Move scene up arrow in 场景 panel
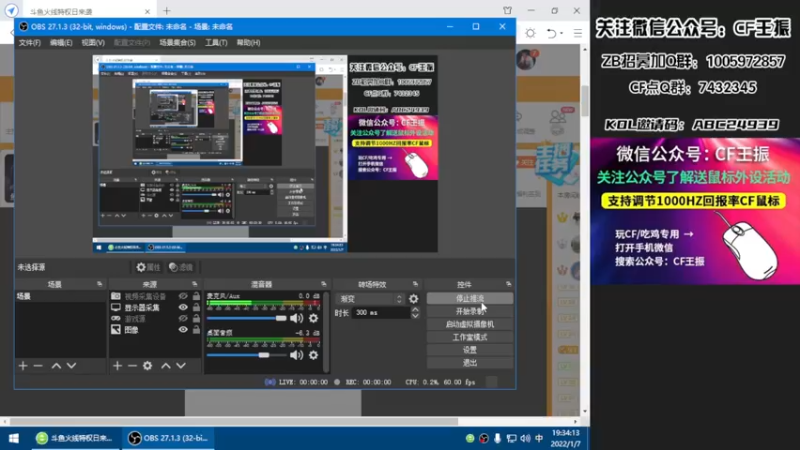Image resolution: width=800 pixels, height=450 pixels. pos(56,366)
